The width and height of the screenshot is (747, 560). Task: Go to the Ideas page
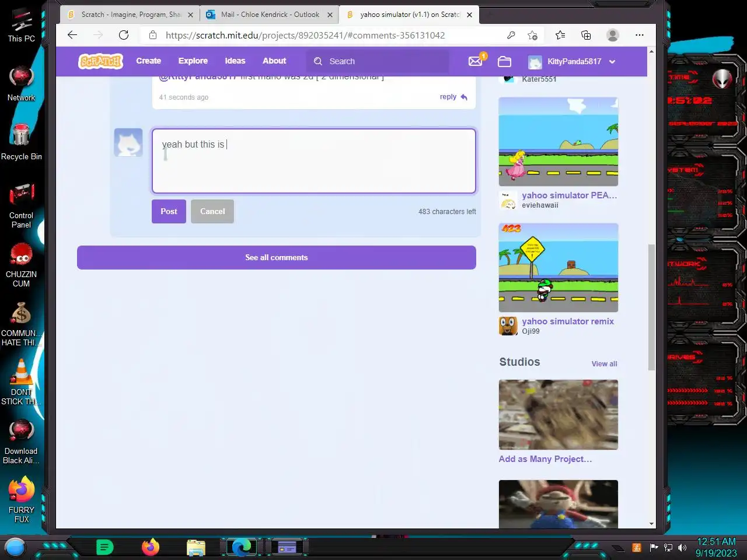(235, 61)
